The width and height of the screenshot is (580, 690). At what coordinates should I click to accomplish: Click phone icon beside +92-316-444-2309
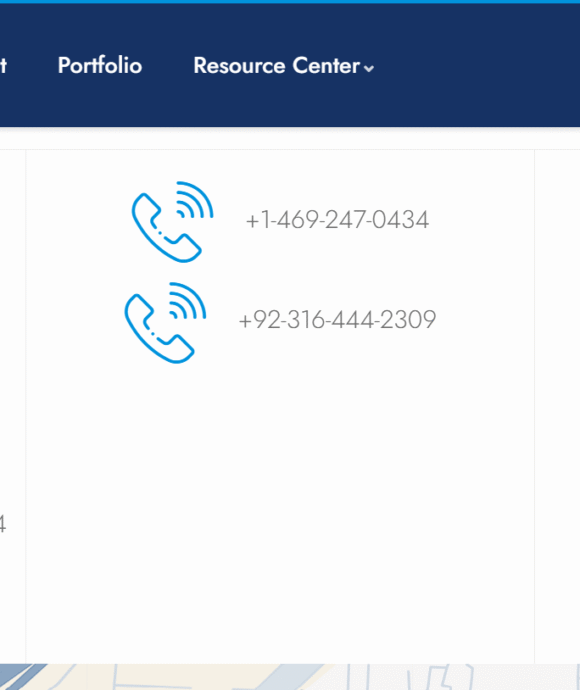click(x=165, y=323)
